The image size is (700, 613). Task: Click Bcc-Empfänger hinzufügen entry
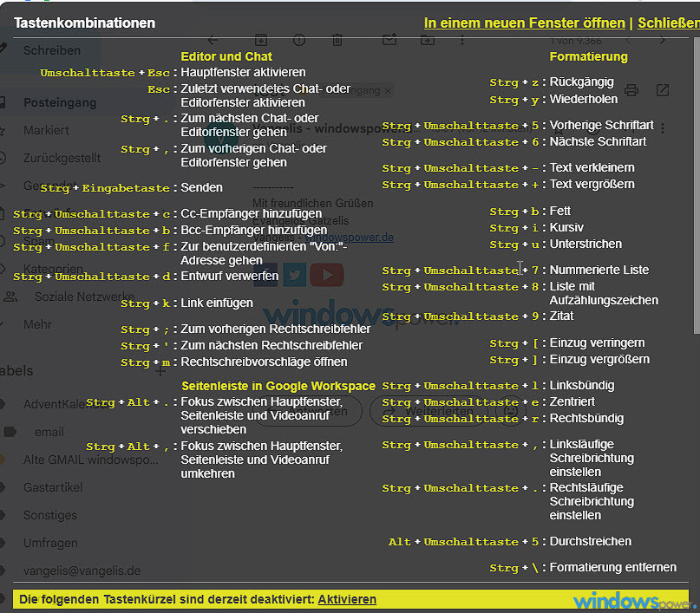click(x=254, y=230)
